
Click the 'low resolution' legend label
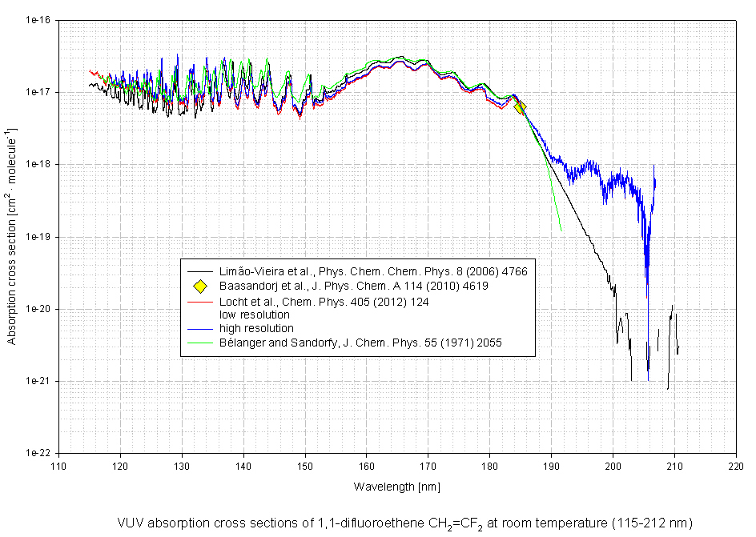pyautogui.click(x=254, y=315)
